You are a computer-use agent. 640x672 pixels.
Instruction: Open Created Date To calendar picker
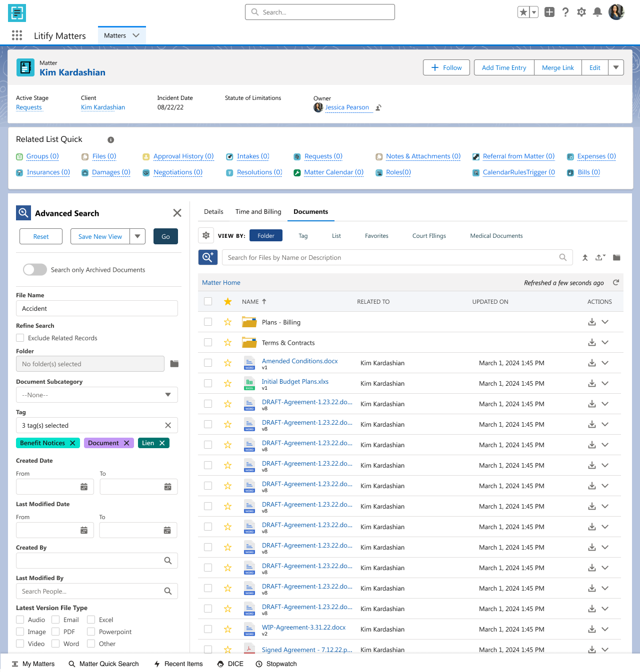(168, 487)
